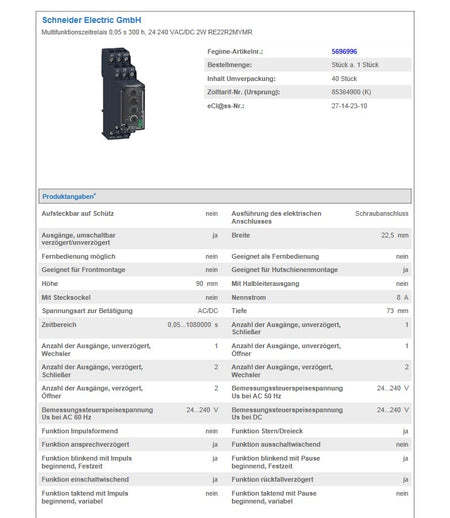This screenshot has width=450, height=518.
Task: Click the 'Funktion ansprechverzögert' label
Action: 85,445
